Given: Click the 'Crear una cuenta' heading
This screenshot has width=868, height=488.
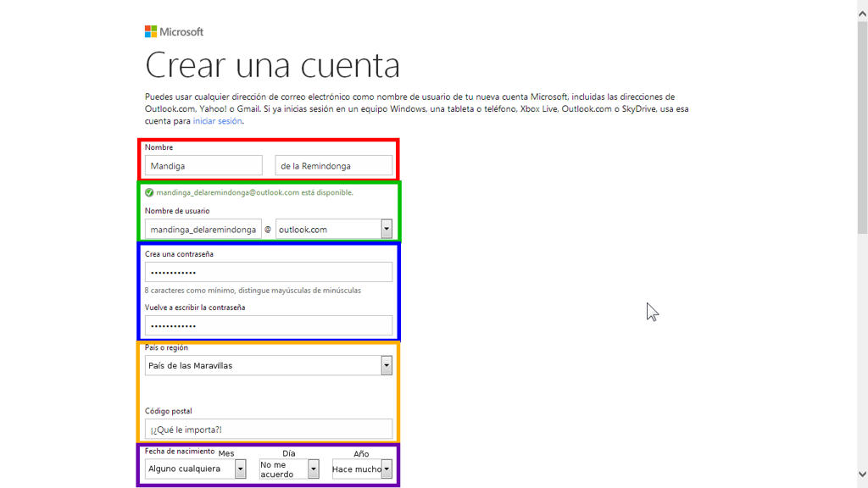Looking at the screenshot, I should 272,65.
